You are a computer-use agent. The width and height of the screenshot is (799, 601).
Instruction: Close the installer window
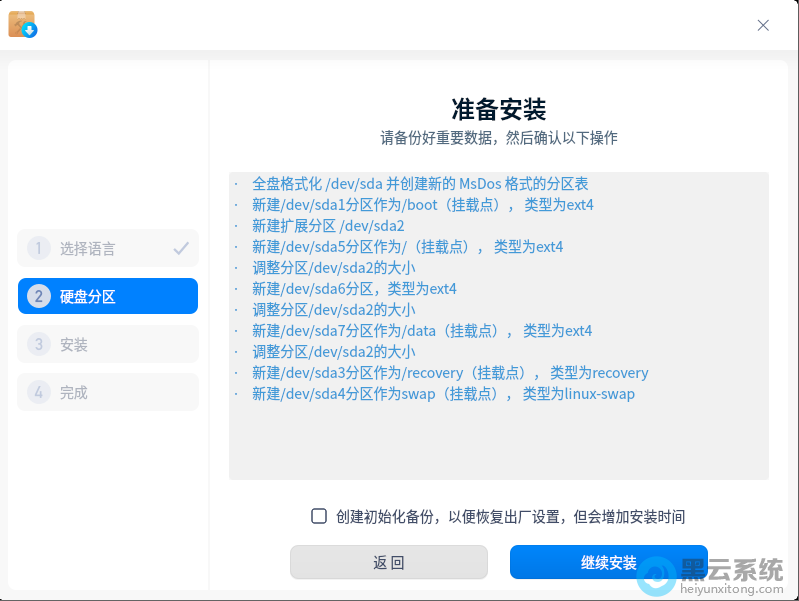(763, 25)
